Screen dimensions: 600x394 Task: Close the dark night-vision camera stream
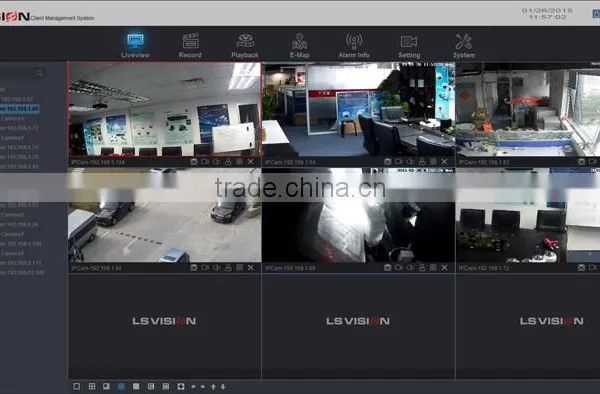(x=444, y=268)
